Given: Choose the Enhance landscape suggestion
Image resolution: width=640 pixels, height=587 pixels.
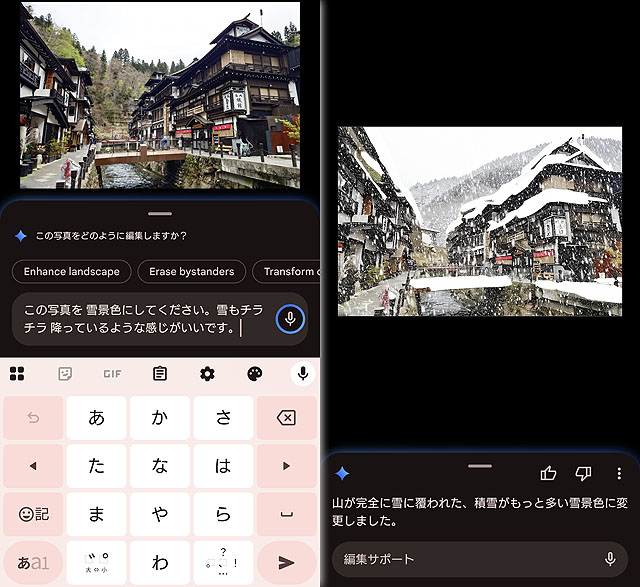Looking at the screenshot, I should click(71, 271).
